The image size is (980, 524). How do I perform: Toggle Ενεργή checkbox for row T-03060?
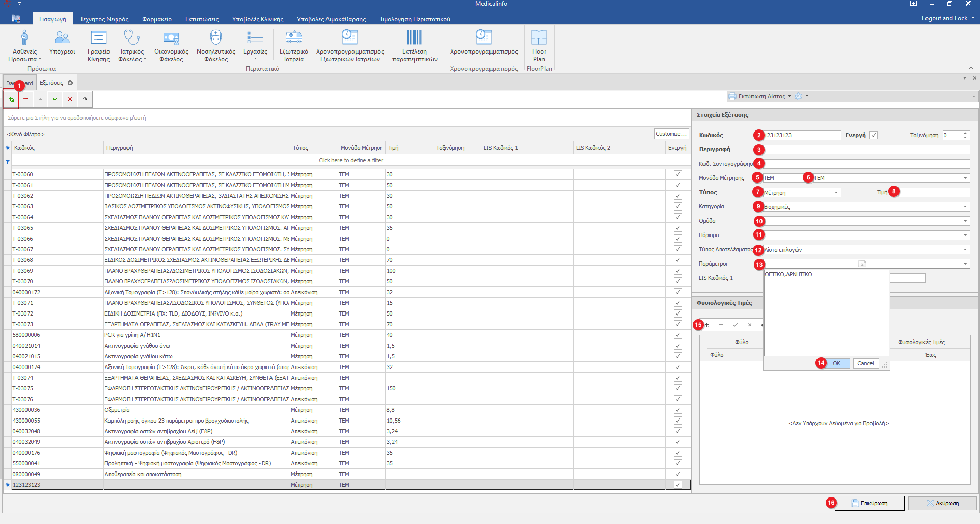(677, 174)
